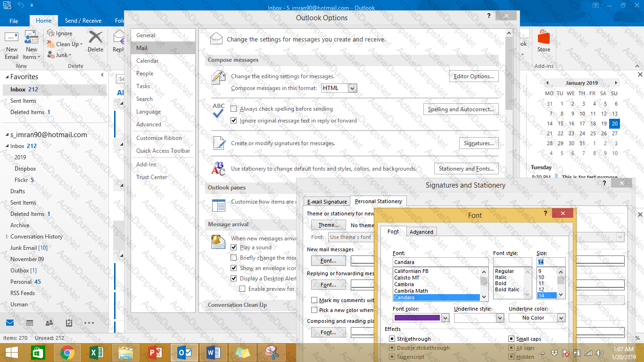Open the Underline color dropdown
Viewport: 644px width, 362px height.
[x=561, y=318]
